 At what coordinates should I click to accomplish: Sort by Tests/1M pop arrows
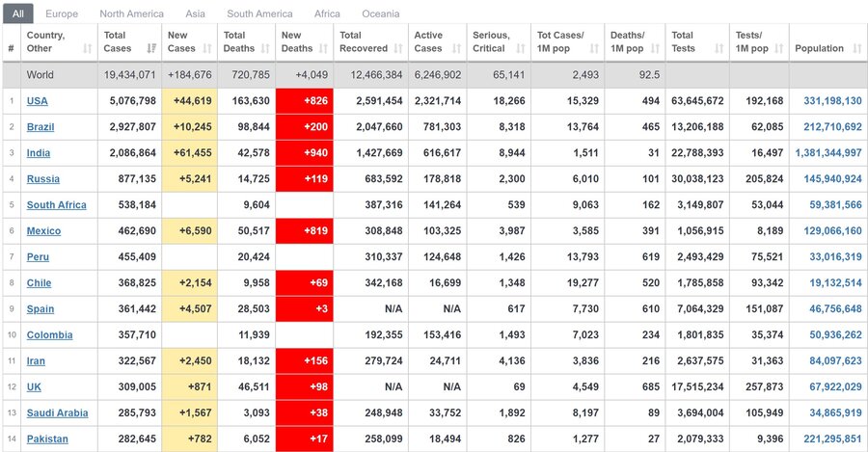click(779, 49)
